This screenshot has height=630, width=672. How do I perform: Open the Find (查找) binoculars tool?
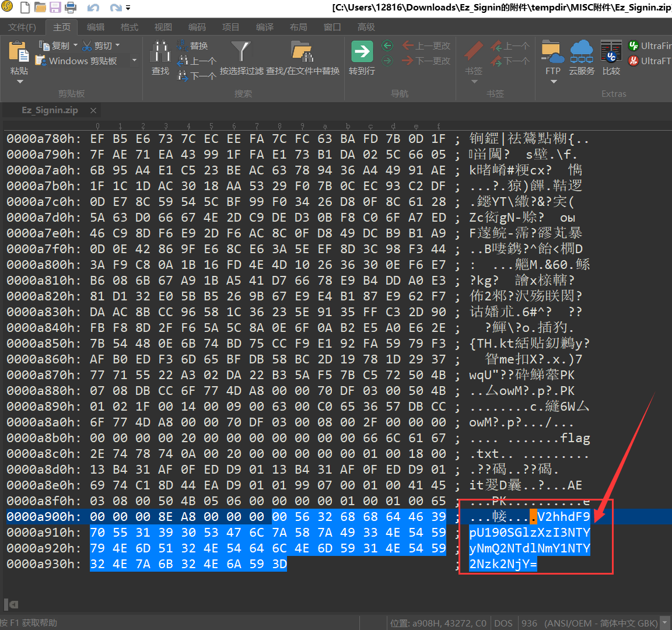160,52
